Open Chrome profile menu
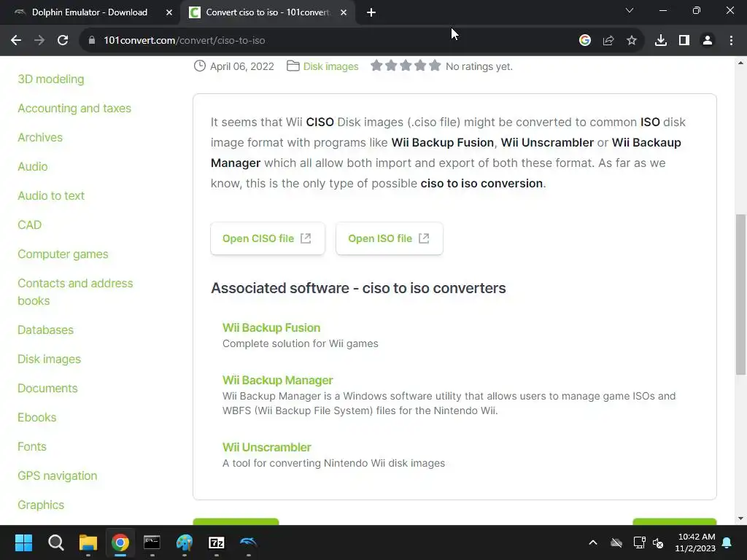This screenshot has height=560, width=747. 708,41
